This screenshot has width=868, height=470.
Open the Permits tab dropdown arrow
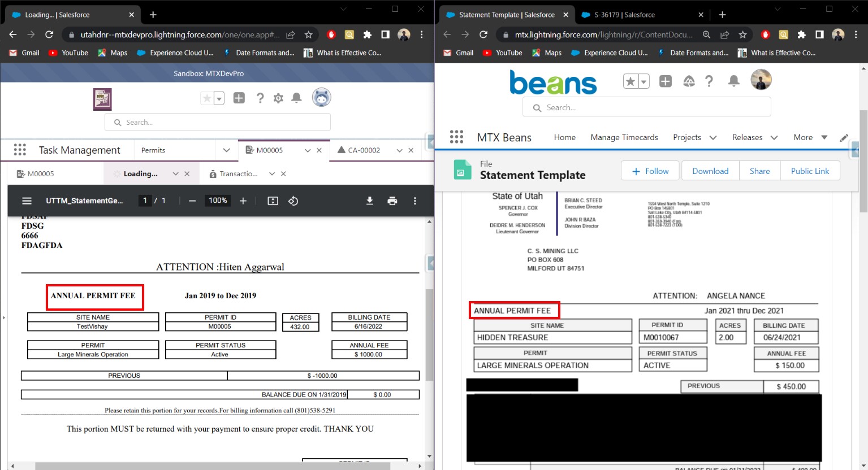pos(226,150)
